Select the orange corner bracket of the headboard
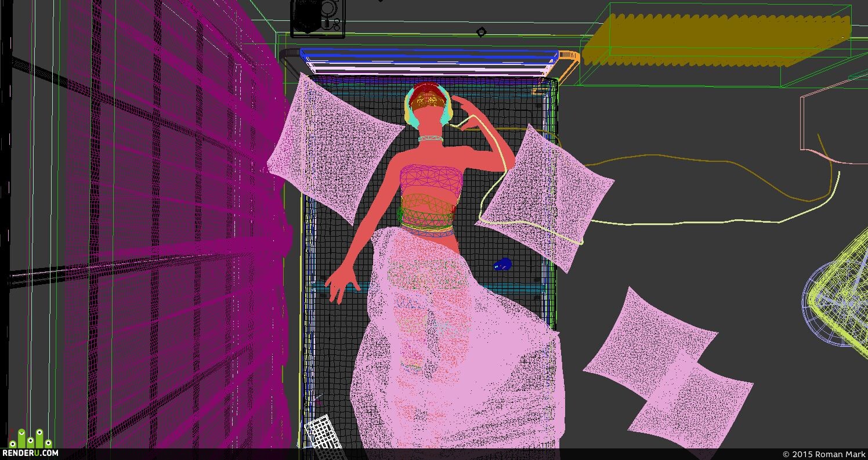The width and height of the screenshot is (868, 460). (x=565, y=66)
